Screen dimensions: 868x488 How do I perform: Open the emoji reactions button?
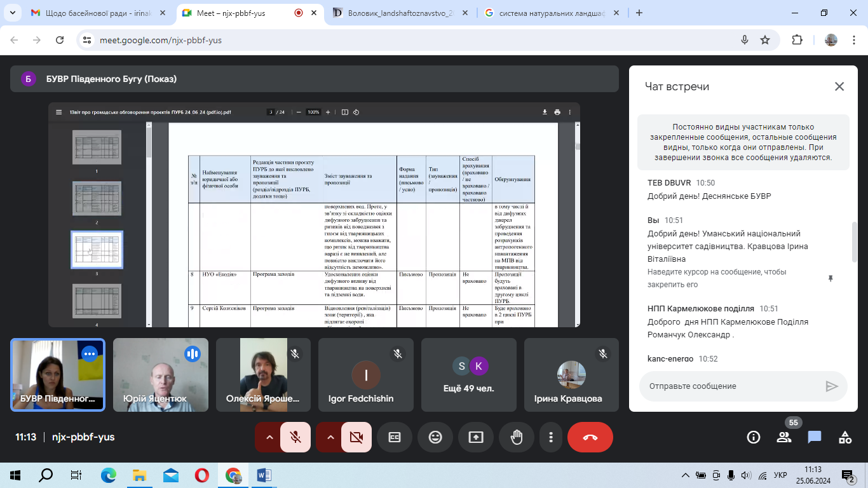435,437
